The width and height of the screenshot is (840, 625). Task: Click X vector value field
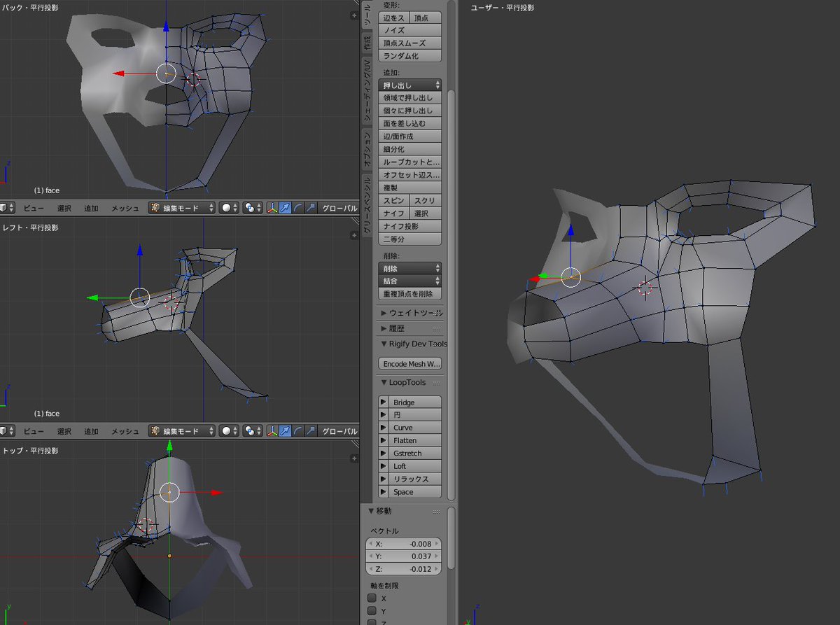point(403,543)
